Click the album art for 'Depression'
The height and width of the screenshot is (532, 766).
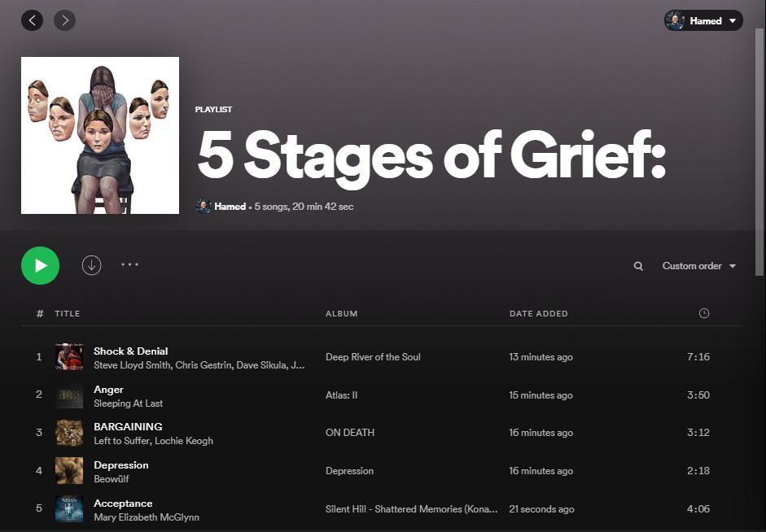69,470
